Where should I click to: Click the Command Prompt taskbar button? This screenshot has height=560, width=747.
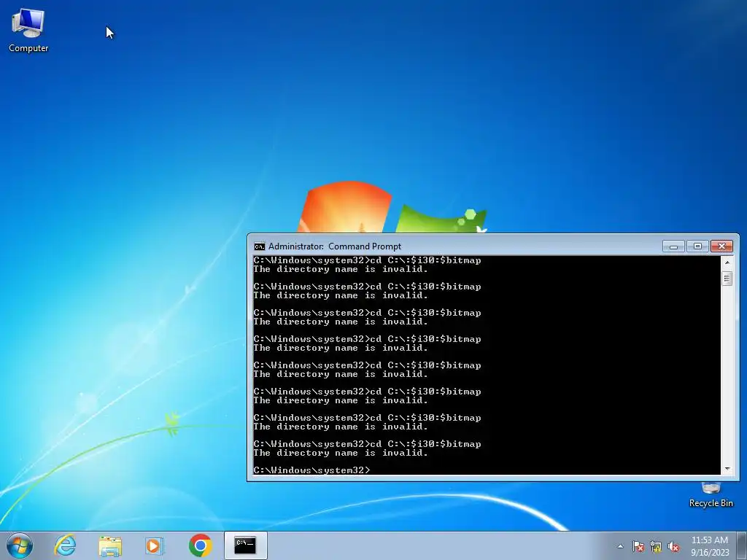pos(245,545)
